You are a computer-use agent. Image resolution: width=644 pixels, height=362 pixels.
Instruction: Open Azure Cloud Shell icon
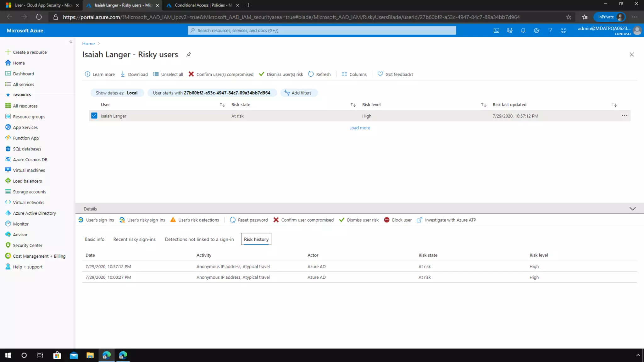(x=496, y=30)
